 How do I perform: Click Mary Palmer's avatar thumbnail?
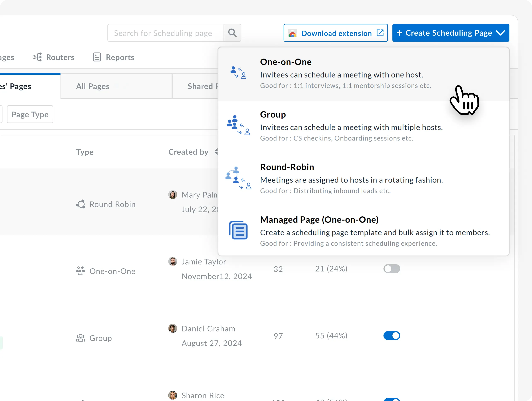(x=172, y=195)
